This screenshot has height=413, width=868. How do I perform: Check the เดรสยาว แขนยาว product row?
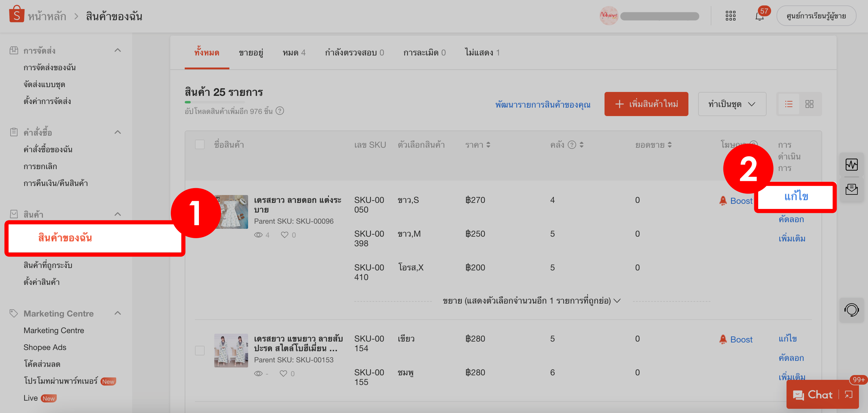coord(199,350)
